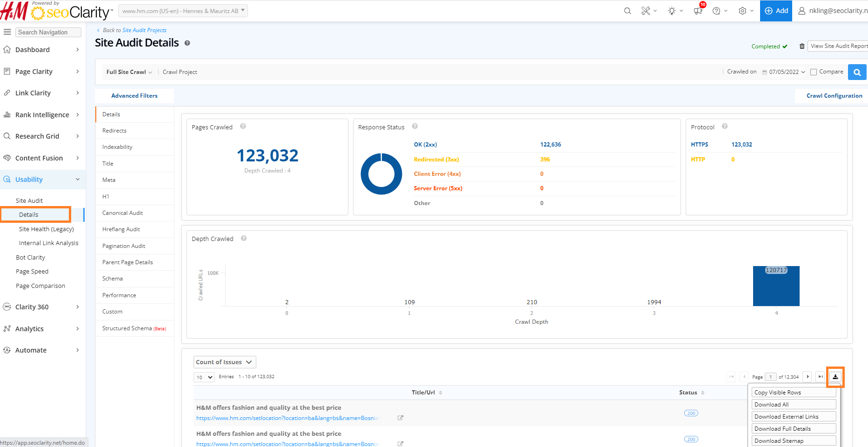
Task: Click the help question mark icon in top bar
Action: [x=716, y=11]
